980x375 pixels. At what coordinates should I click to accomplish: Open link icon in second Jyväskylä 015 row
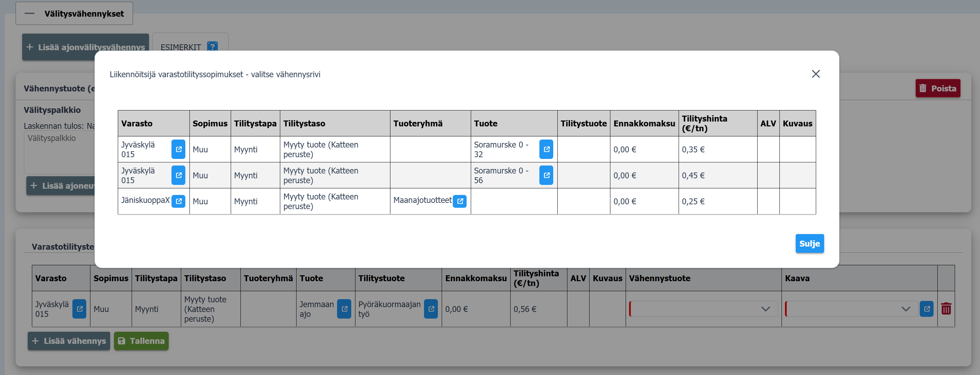tap(178, 175)
